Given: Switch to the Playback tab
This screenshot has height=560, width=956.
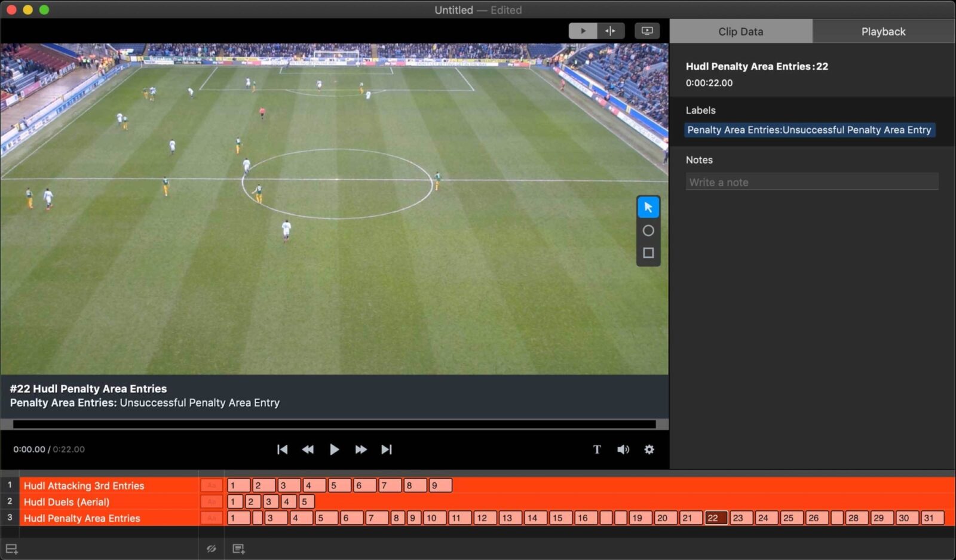Looking at the screenshot, I should (x=883, y=31).
